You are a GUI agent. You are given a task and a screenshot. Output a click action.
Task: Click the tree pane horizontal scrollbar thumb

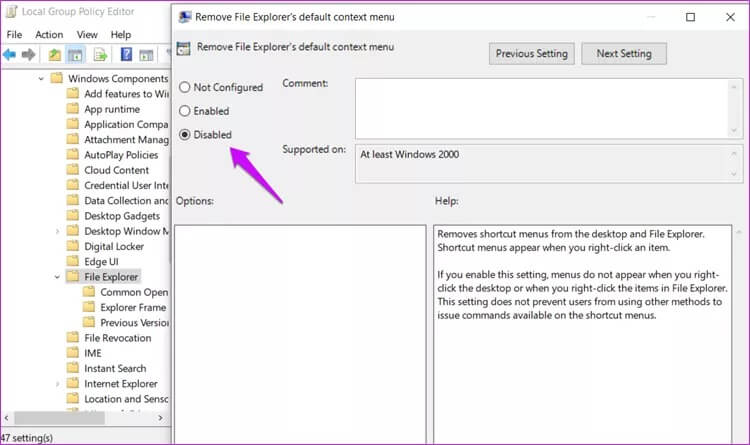[59, 418]
